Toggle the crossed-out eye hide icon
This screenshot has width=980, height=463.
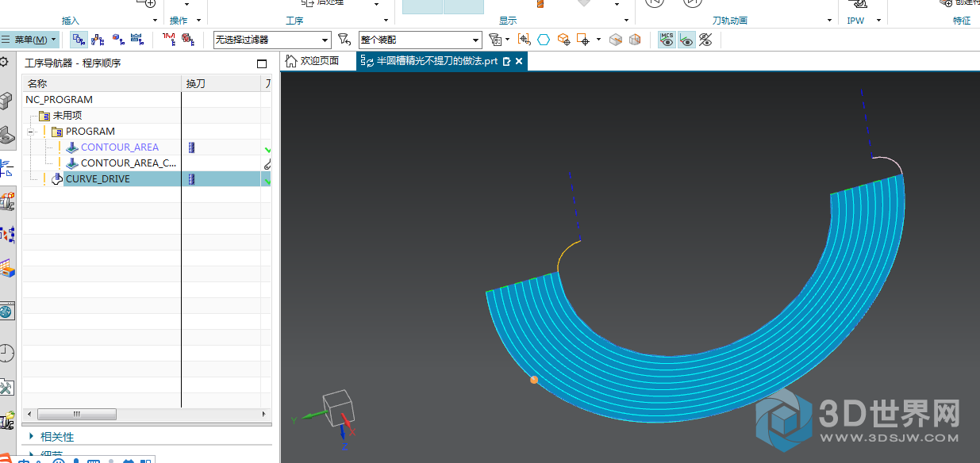(705, 39)
